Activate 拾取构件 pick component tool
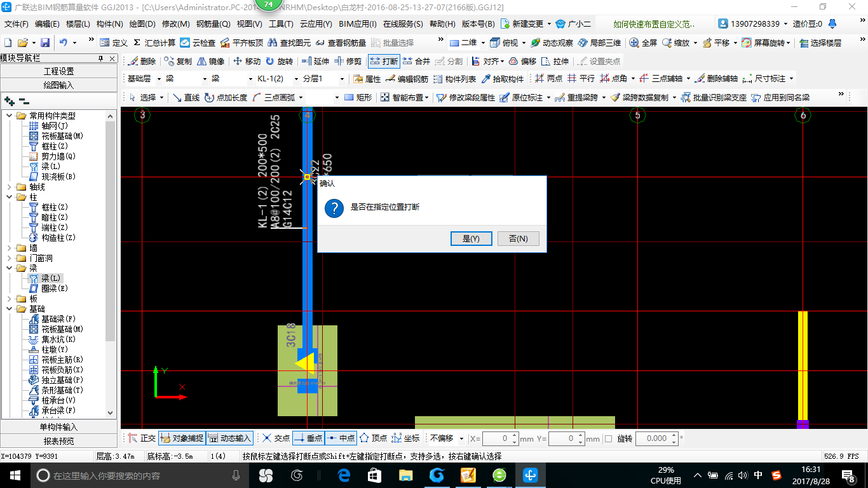 (503, 79)
